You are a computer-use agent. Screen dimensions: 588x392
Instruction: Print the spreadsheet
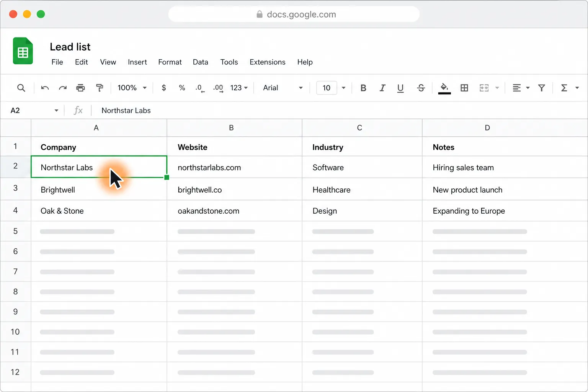80,88
